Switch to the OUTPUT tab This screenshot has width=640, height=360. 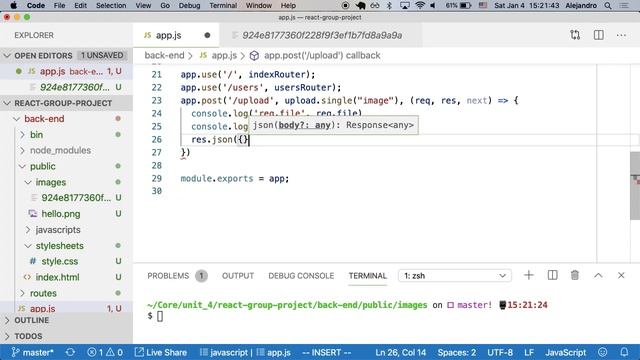(x=238, y=276)
